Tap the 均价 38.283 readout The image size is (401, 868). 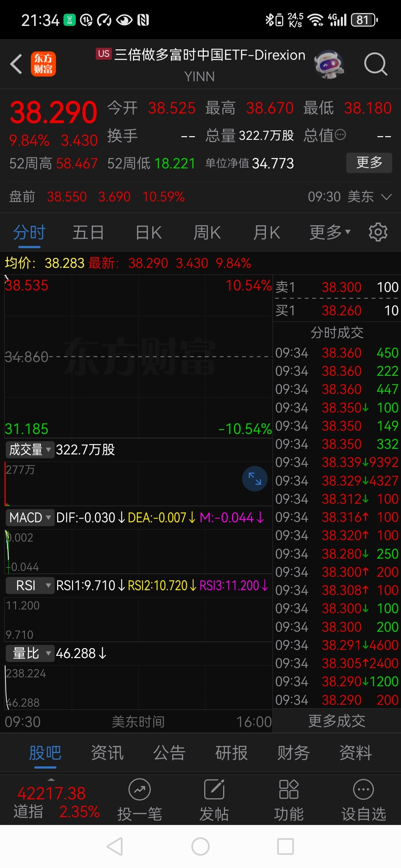point(45,263)
